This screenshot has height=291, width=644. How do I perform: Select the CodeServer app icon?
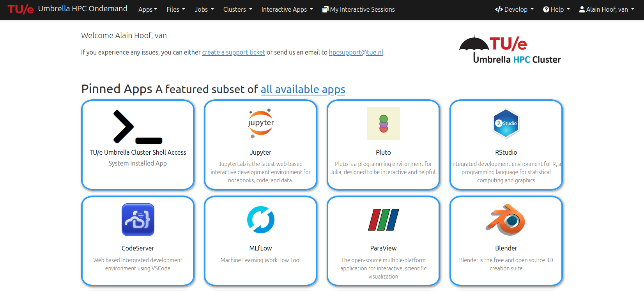point(138,220)
